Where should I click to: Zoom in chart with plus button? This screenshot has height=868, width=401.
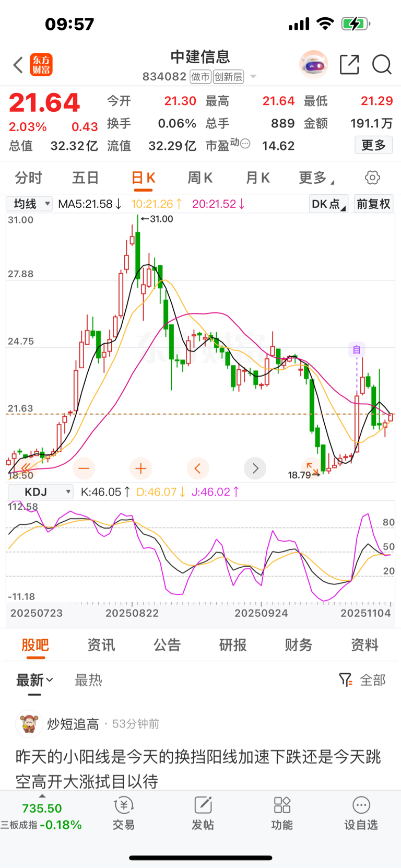click(140, 468)
